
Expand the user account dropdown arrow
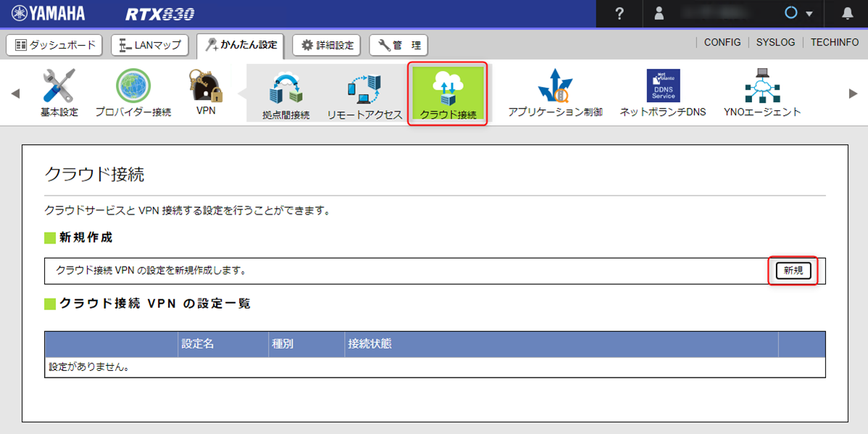click(x=809, y=14)
